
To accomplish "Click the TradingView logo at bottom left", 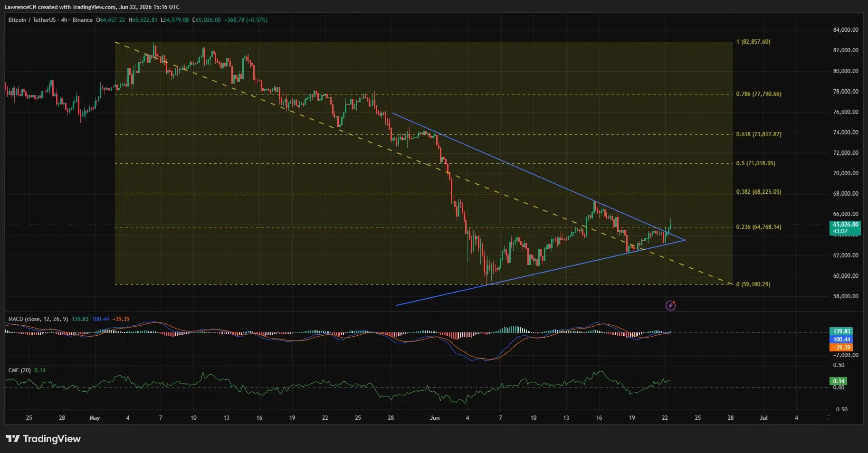I will point(43,439).
